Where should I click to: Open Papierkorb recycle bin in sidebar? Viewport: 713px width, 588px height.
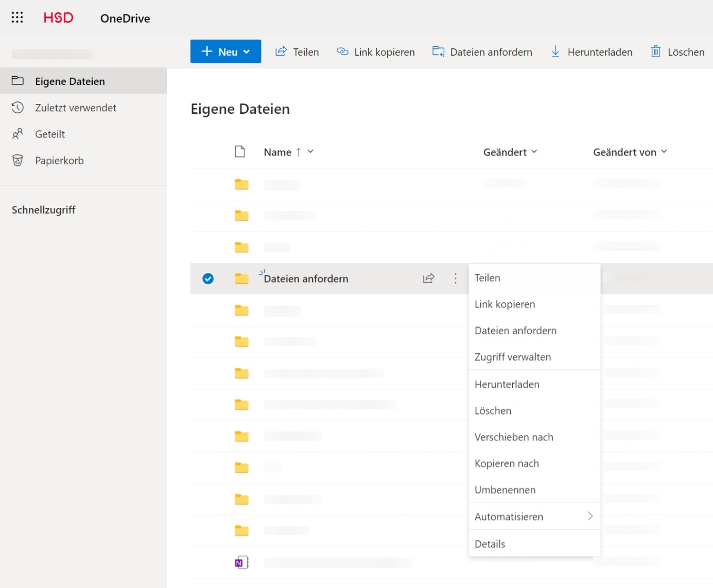tap(59, 161)
